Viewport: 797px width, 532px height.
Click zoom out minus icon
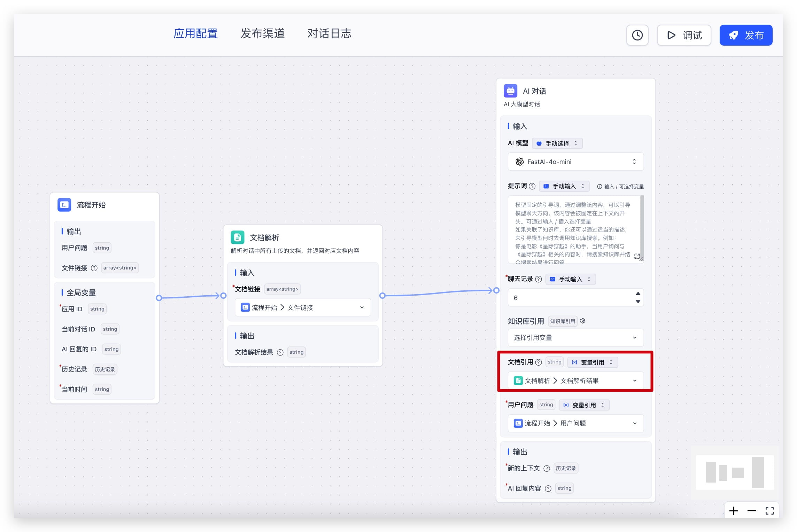click(751, 511)
